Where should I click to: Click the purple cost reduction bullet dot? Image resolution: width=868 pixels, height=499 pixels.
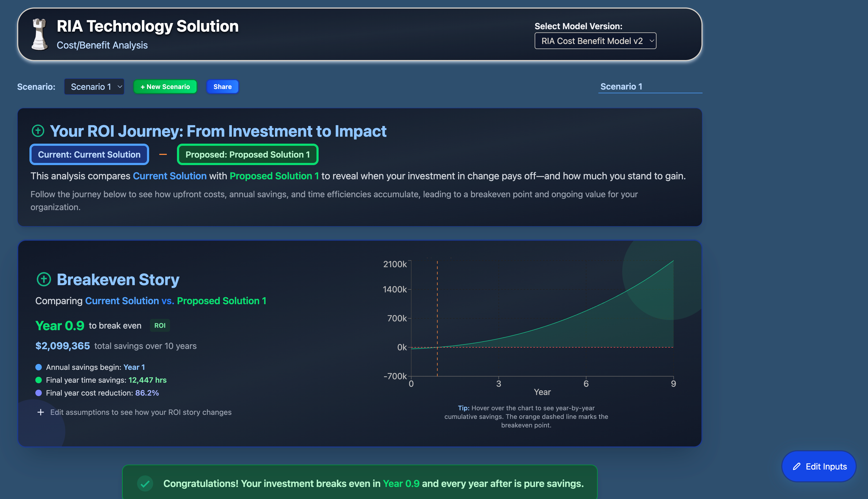[x=39, y=393]
